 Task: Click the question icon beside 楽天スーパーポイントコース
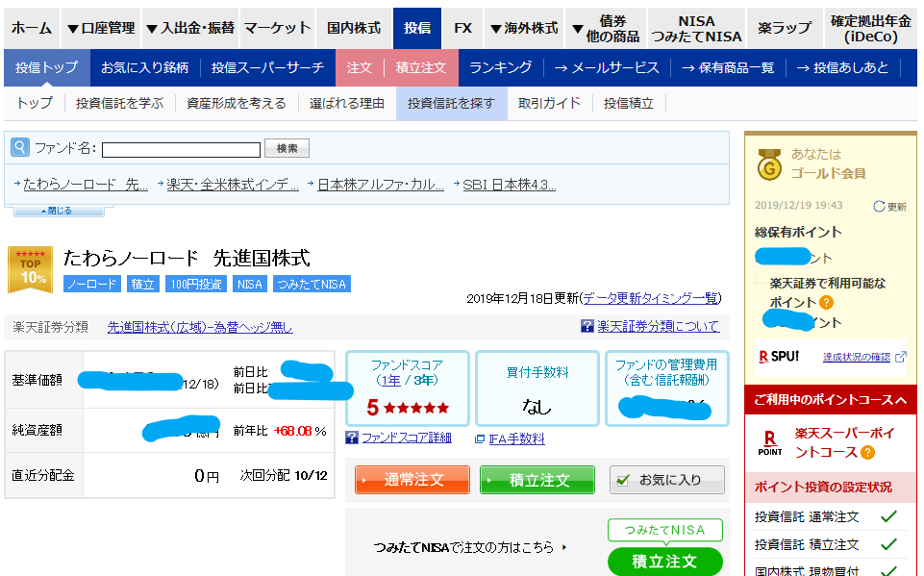[x=867, y=453]
